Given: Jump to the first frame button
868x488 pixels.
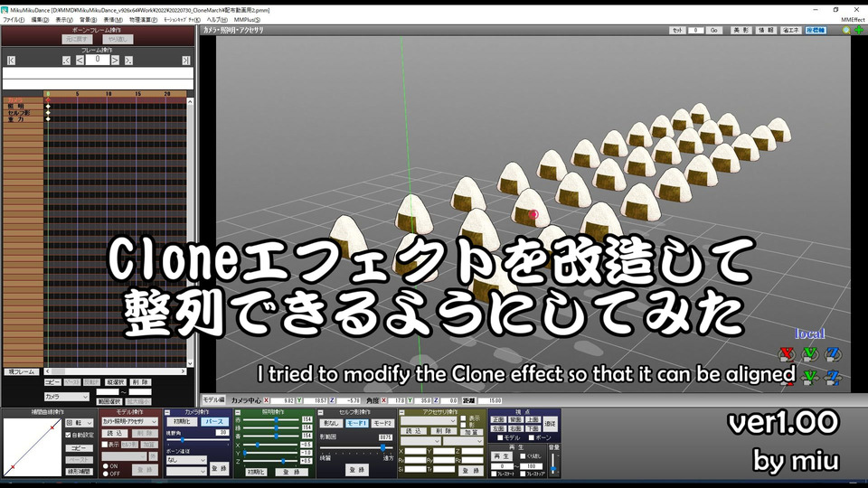Looking at the screenshot, I should click(x=11, y=61).
